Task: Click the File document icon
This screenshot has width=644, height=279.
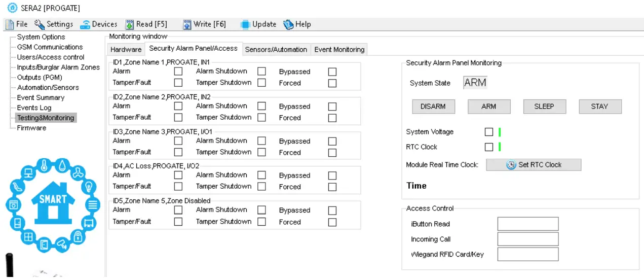Action: (10, 24)
